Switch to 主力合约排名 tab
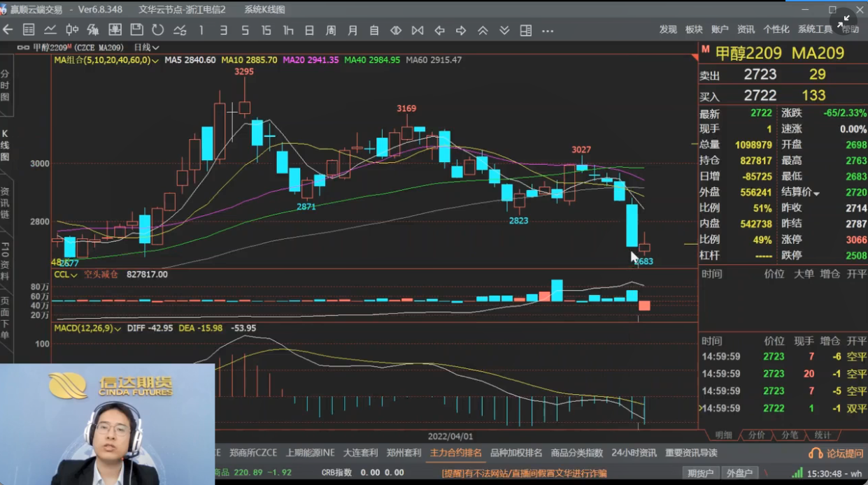 point(456,453)
